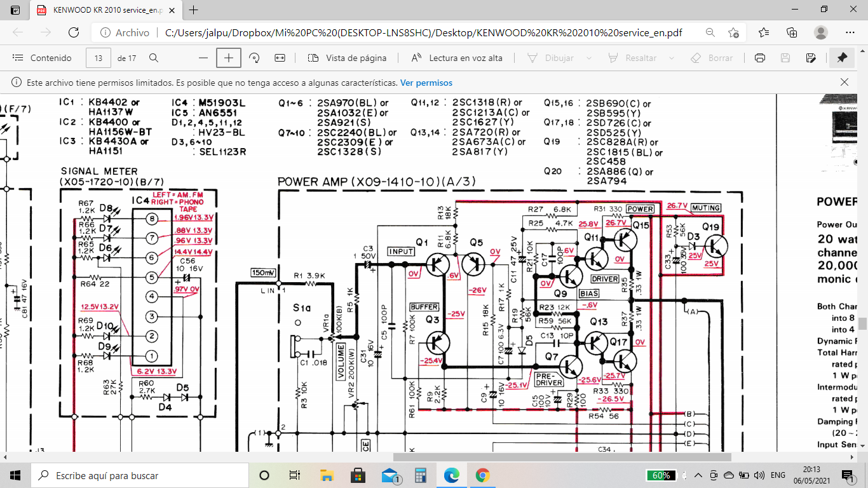Open Vista de página options

point(347,58)
